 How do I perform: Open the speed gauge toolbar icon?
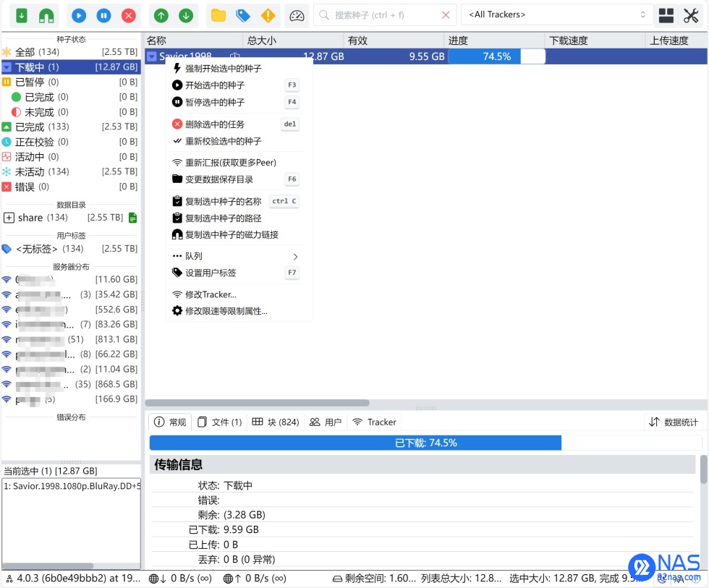click(297, 15)
